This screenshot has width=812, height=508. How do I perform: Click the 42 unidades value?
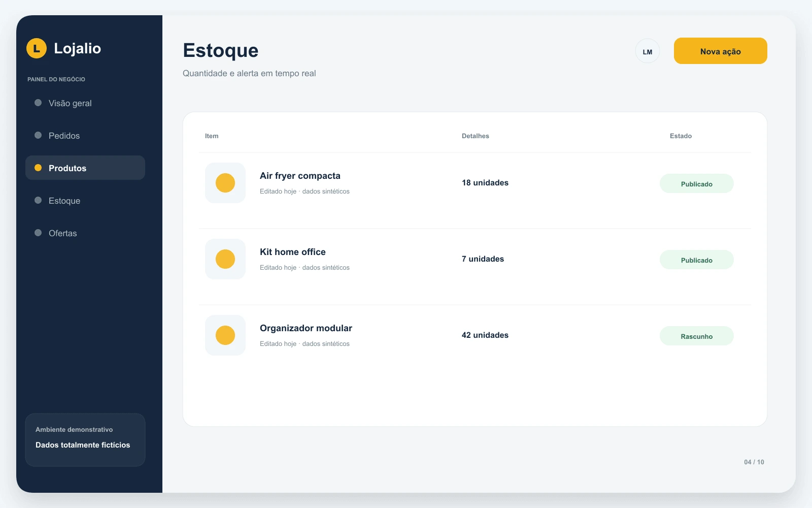coord(485,335)
